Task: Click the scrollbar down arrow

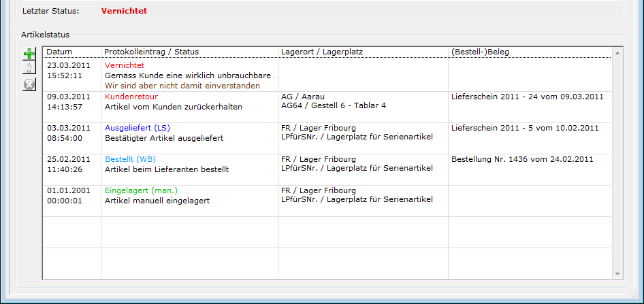Action: (x=617, y=274)
